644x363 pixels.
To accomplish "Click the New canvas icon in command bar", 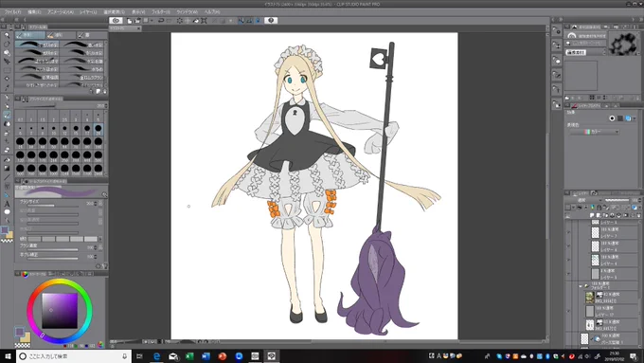I will 130,21.
